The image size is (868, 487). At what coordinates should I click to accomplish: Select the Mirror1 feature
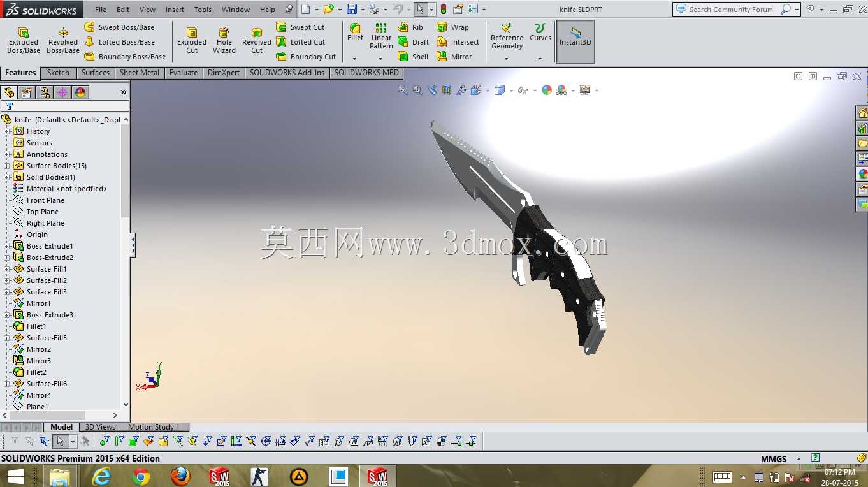(x=38, y=303)
